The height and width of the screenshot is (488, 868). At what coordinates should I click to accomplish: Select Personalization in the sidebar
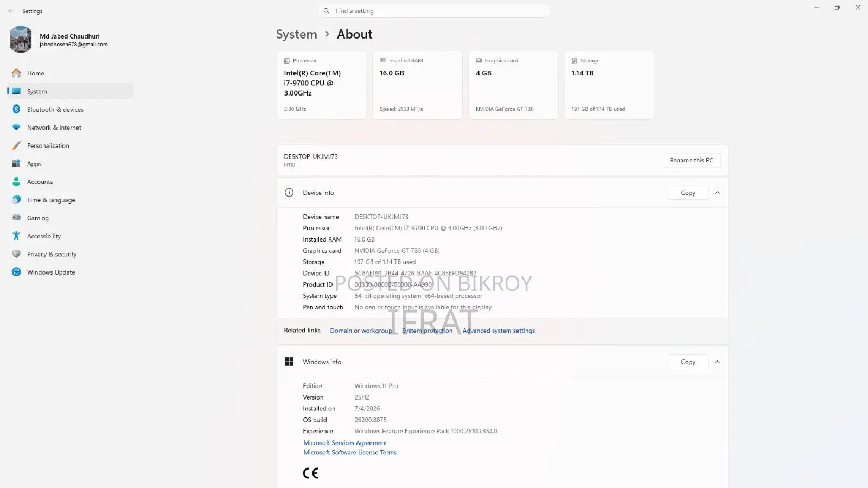[71, 145]
